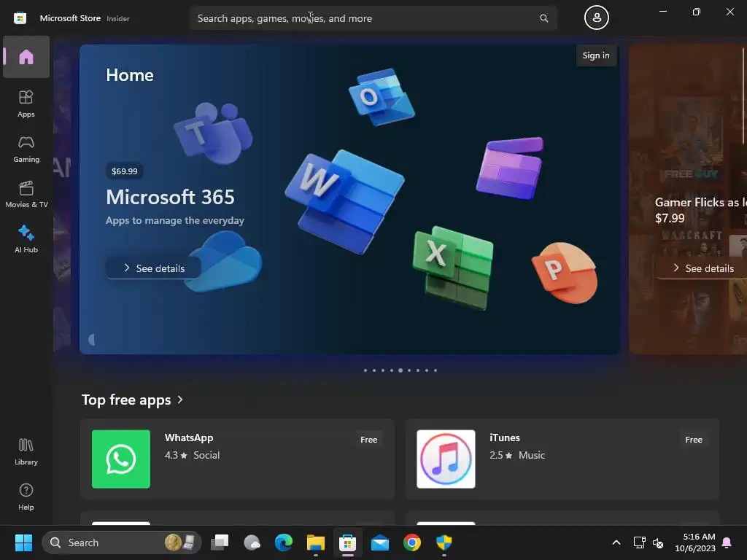Open the Gaming section
The image size is (747, 560).
(26, 149)
